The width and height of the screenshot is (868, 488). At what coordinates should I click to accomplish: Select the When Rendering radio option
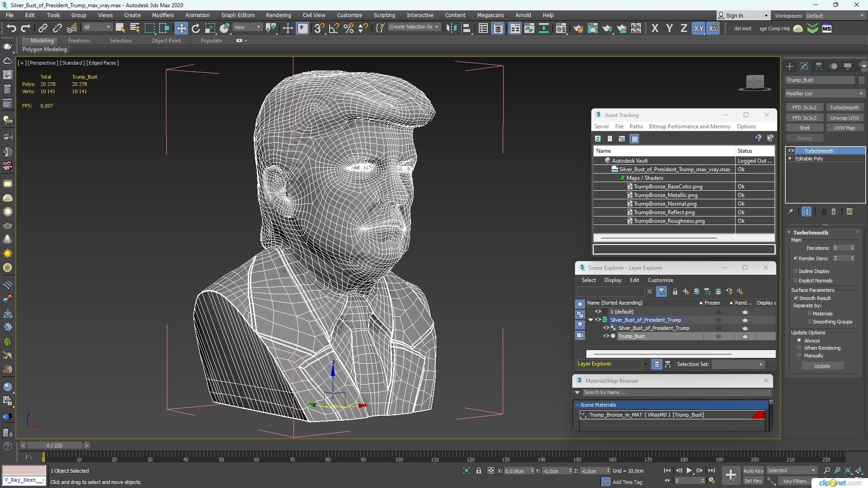click(799, 348)
